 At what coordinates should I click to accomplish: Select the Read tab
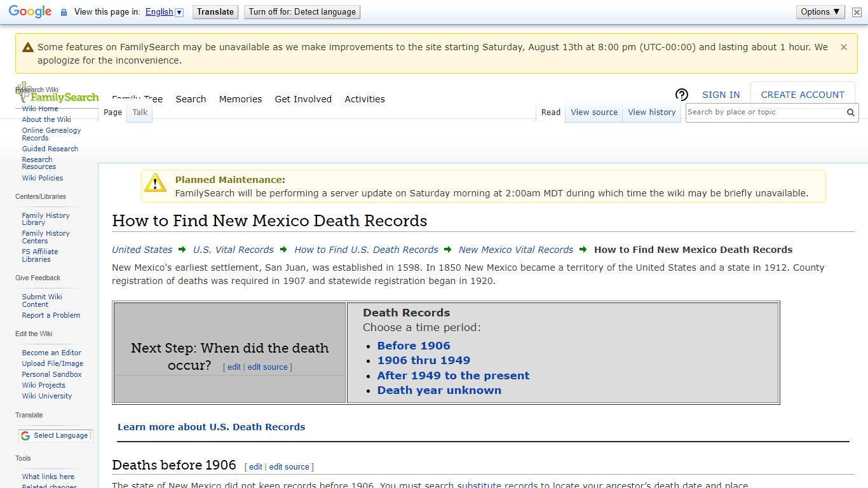pos(551,112)
